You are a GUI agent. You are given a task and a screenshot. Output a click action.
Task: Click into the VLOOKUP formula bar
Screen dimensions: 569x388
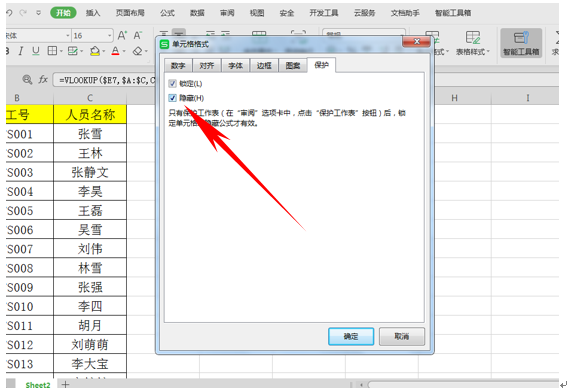[105, 79]
